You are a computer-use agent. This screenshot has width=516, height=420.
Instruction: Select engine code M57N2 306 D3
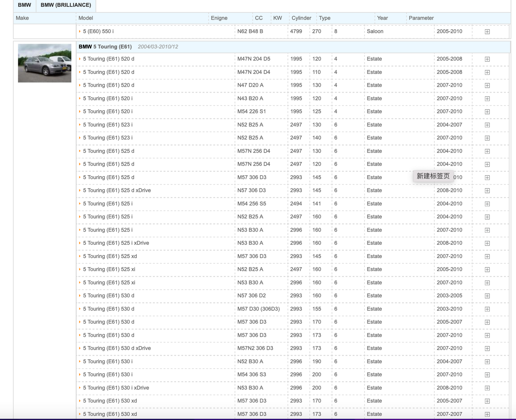point(255,348)
